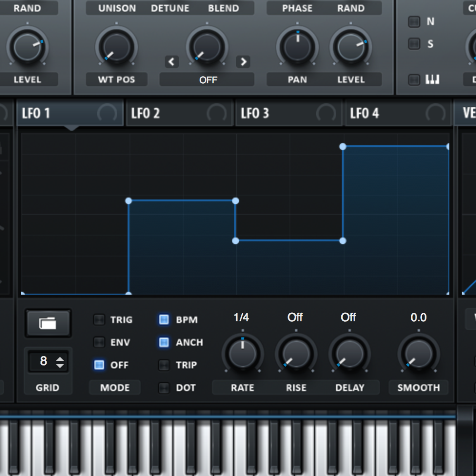Click the warp amount knob above OFF

tap(207, 47)
